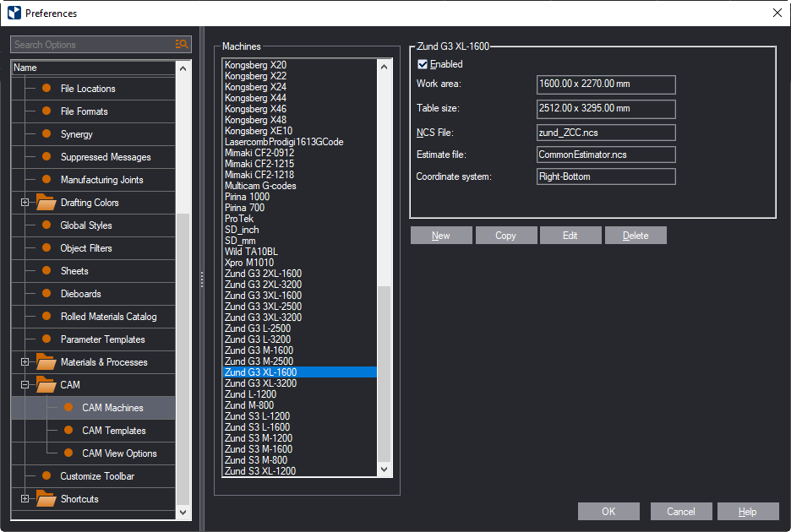Uncheck the Enabled checkbox
791x532 pixels.
pyautogui.click(x=423, y=64)
